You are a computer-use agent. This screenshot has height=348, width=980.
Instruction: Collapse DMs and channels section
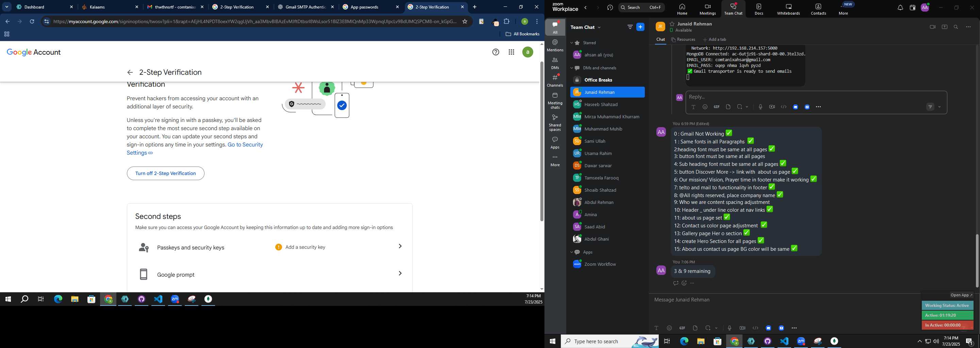[571, 68]
